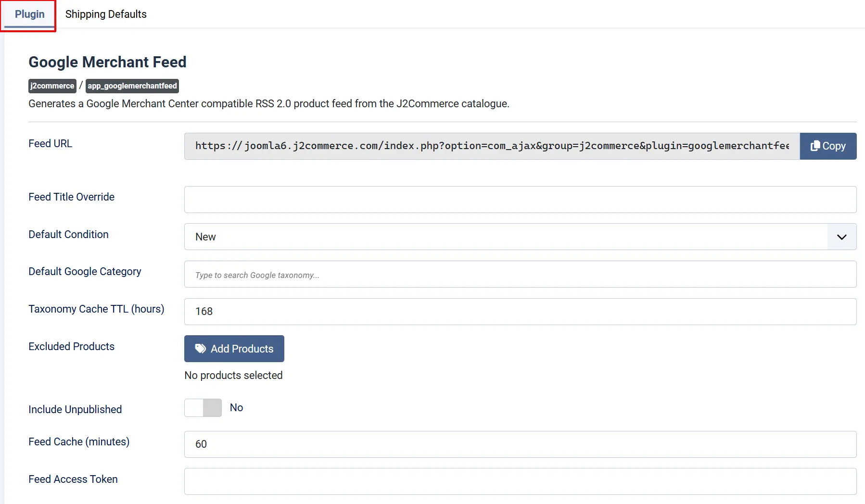Click the copy icon beside Feed URL
865x504 pixels.
[x=815, y=146]
